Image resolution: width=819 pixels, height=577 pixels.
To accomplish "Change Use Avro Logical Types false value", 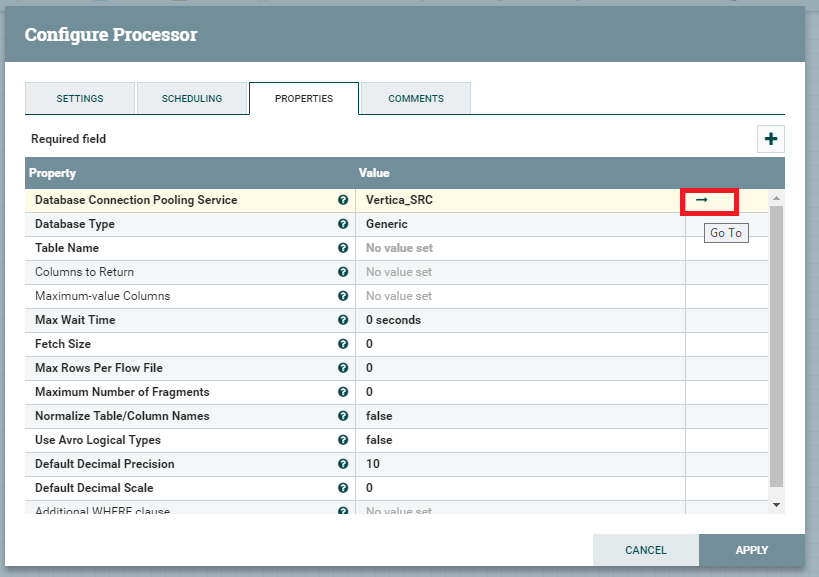I will tap(520, 440).
